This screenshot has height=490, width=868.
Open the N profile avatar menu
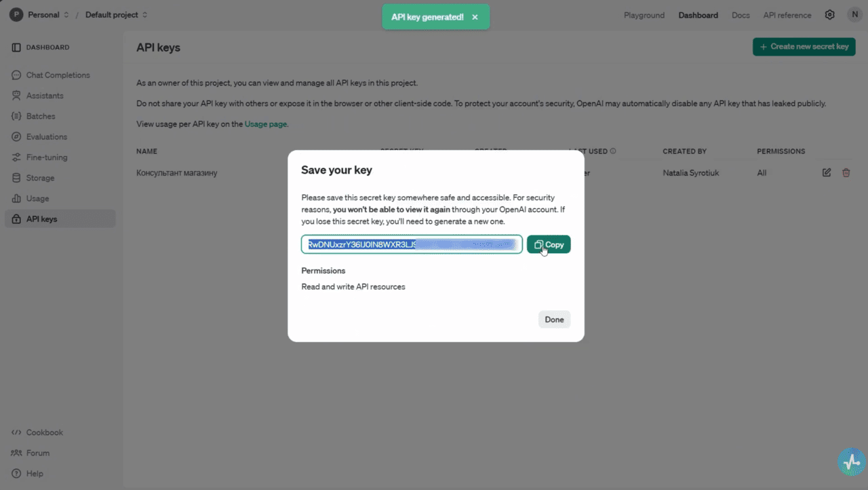click(x=854, y=14)
